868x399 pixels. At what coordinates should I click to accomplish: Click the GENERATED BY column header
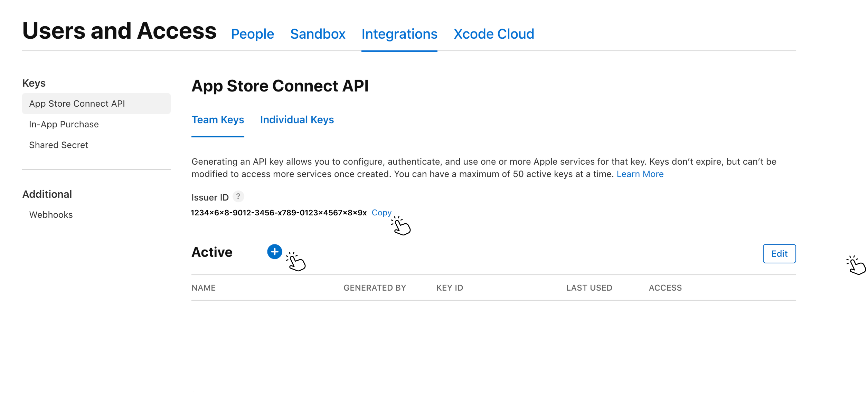[x=375, y=288]
